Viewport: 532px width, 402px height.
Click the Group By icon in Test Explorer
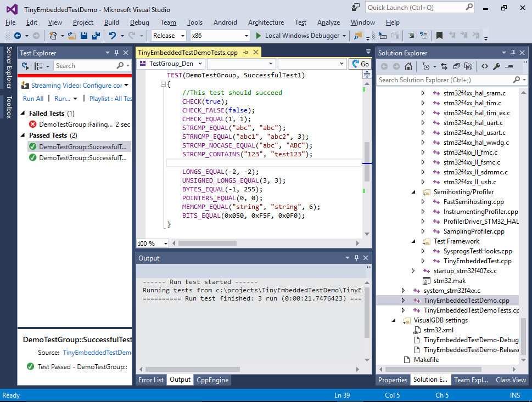pos(38,66)
